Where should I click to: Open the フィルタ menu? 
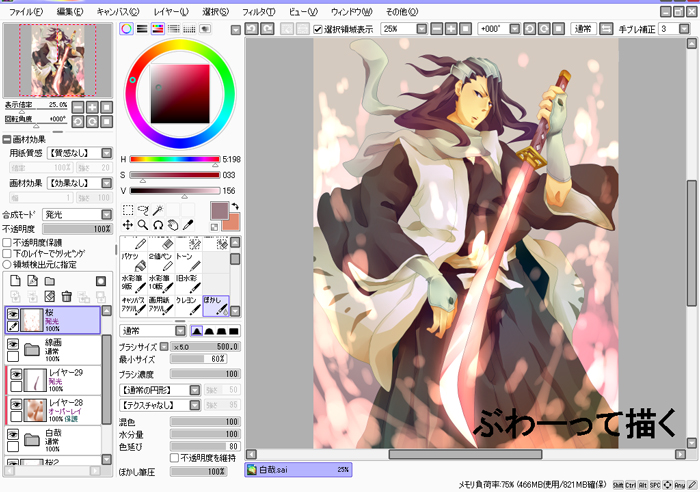coord(258,11)
